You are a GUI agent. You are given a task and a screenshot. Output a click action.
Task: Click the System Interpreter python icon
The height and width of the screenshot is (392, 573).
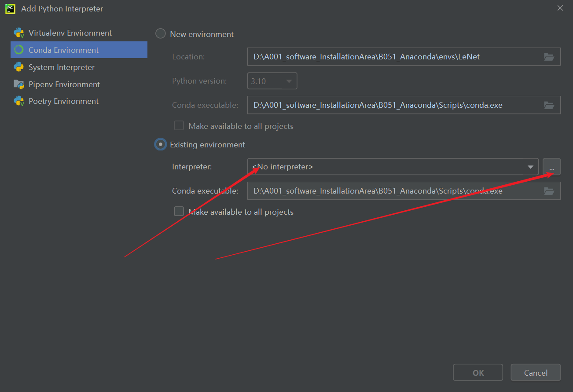(19, 67)
